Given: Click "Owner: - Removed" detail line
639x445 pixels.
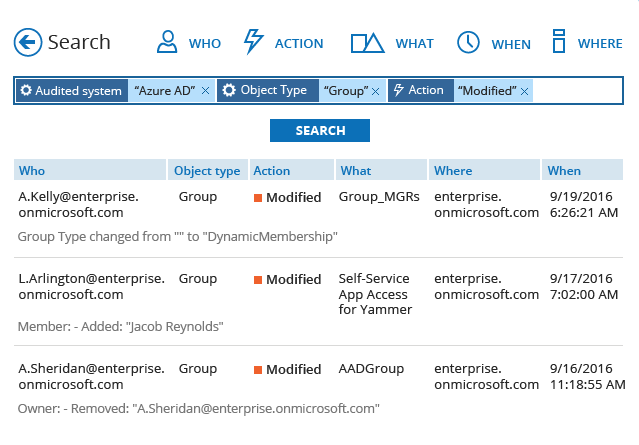Looking at the screenshot, I should pos(198,409).
